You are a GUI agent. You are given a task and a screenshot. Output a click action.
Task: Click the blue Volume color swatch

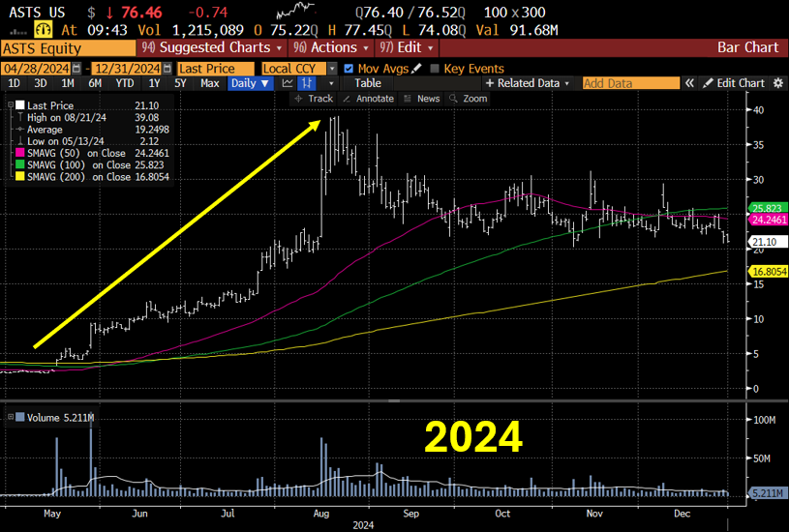tap(20, 417)
